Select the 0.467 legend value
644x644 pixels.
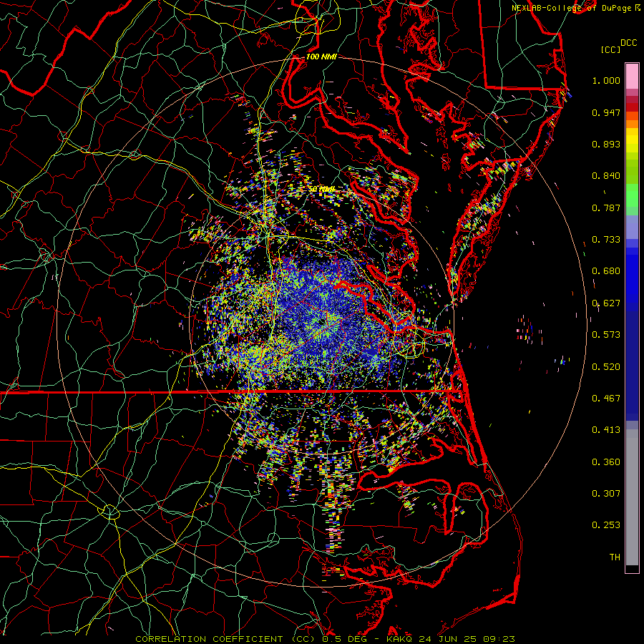pos(606,399)
